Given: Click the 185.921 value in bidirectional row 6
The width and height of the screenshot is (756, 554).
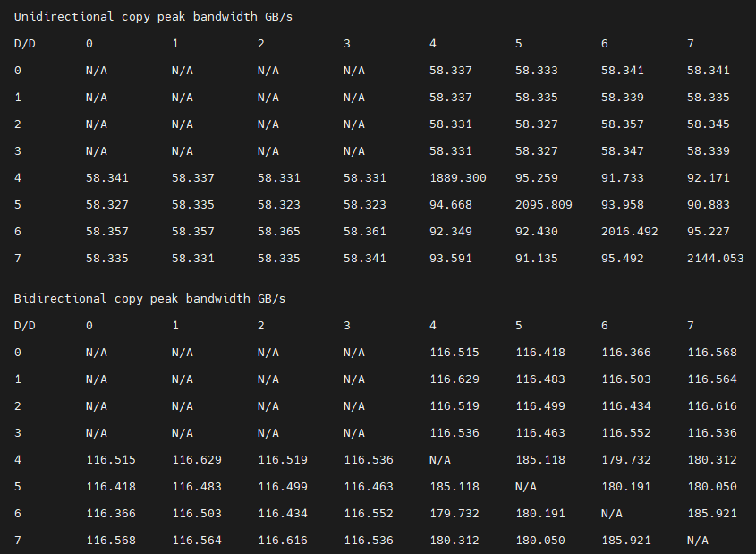Looking at the screenshot, I should 711,514.
